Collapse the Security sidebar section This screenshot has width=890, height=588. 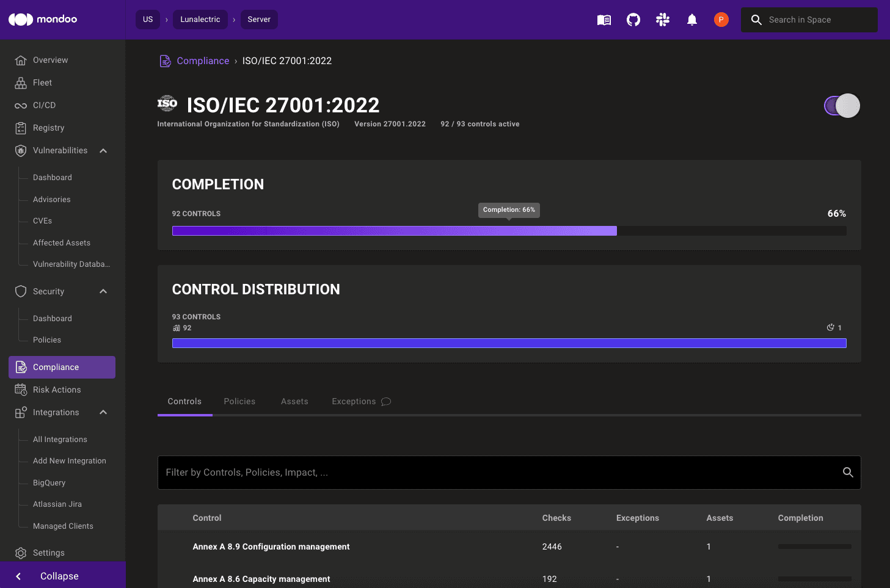coord(103,291)
